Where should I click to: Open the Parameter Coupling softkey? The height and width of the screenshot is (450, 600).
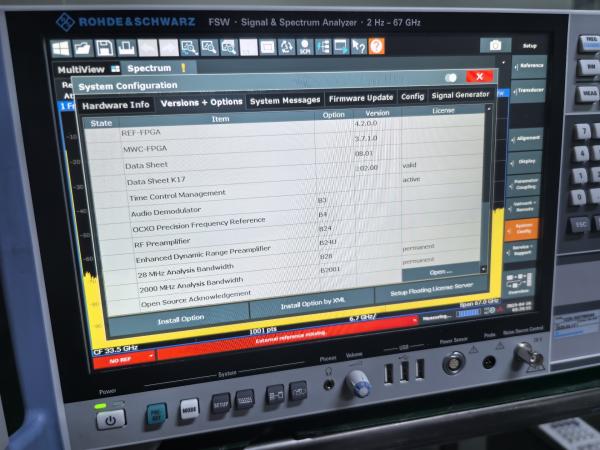[523, 185]
